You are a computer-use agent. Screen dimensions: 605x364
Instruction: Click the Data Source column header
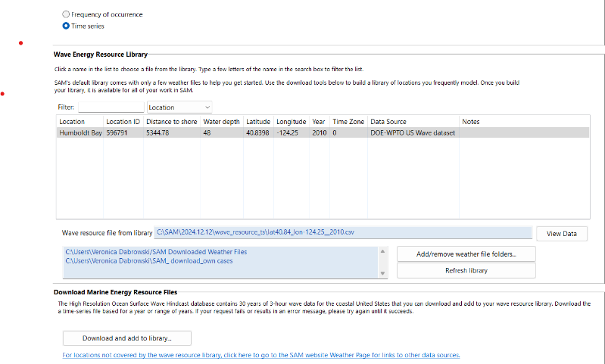point(388,121)
